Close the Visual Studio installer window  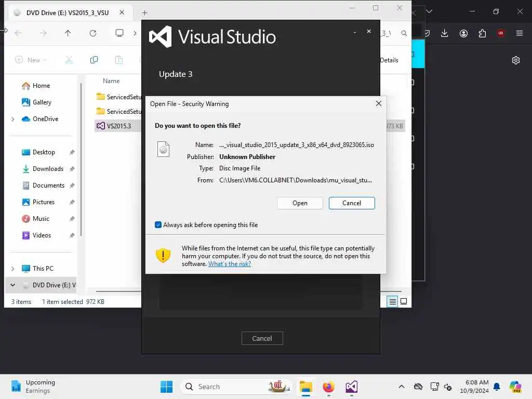pos(369,31)
